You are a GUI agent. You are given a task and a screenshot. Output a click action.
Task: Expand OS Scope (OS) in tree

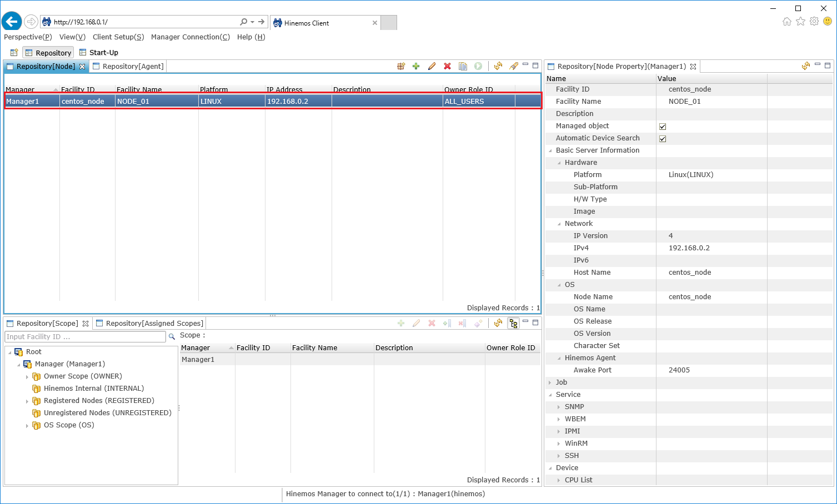coord(27,426)
